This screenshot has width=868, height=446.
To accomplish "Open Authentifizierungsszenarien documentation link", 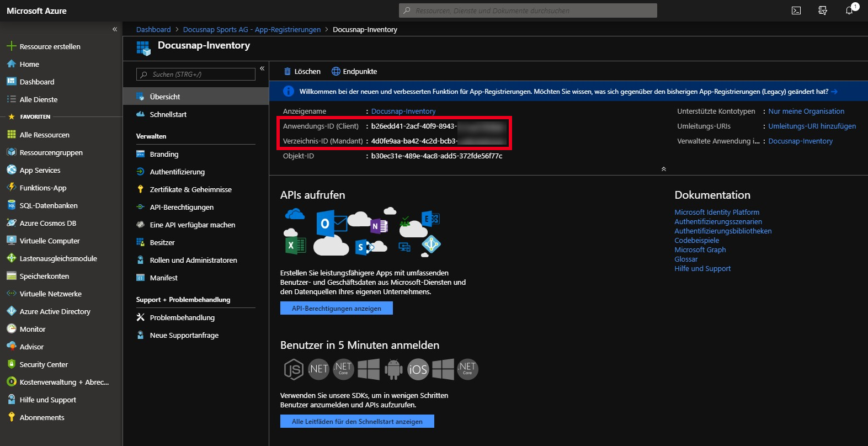I will [718, 221].
